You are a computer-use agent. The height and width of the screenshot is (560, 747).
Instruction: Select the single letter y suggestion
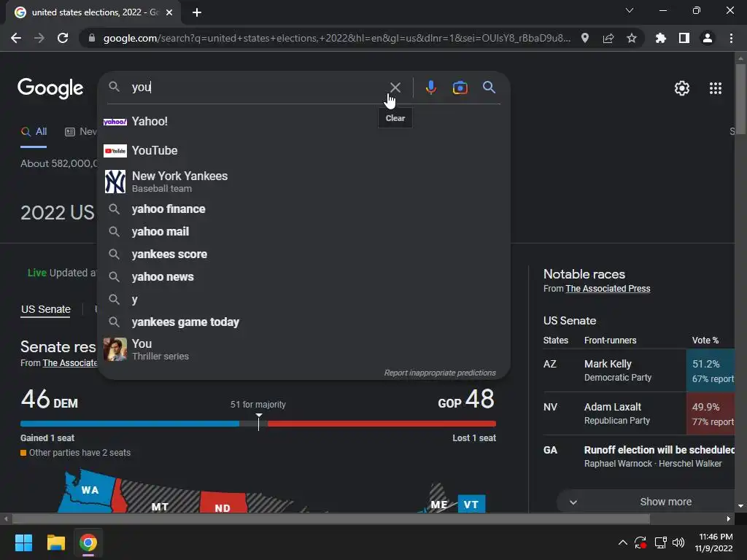303,300
